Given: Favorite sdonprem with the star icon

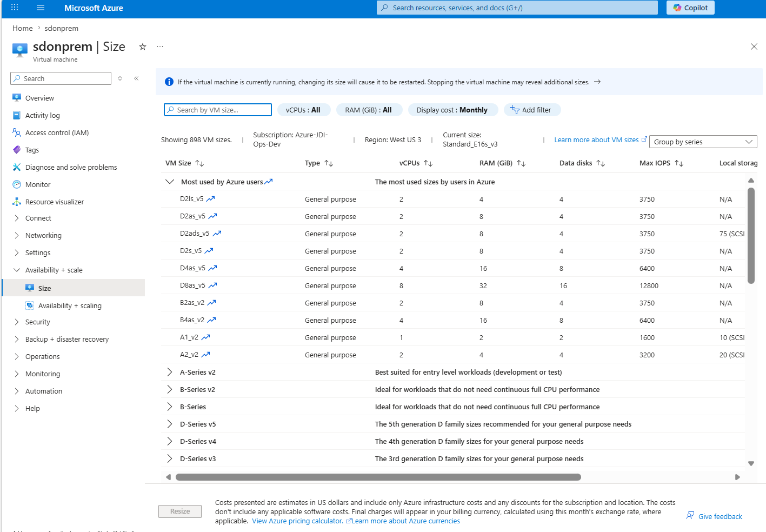Looking at the screenshot, I should [143, 46].
